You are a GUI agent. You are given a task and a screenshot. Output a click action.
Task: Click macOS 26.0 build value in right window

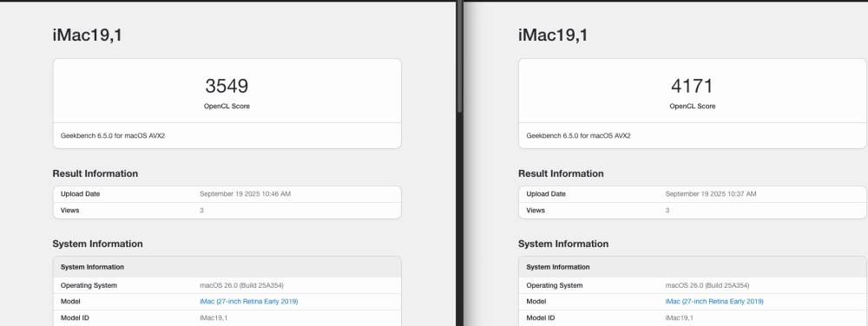[707, 285]
